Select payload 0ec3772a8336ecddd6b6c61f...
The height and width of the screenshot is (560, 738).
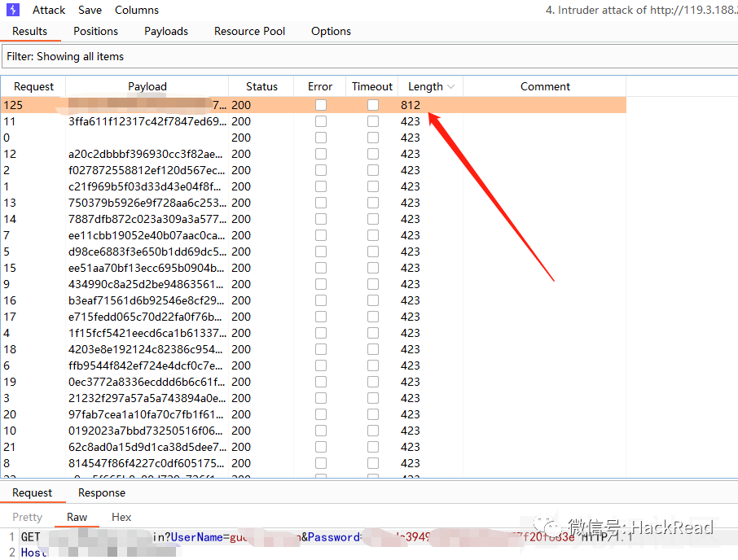147,382
